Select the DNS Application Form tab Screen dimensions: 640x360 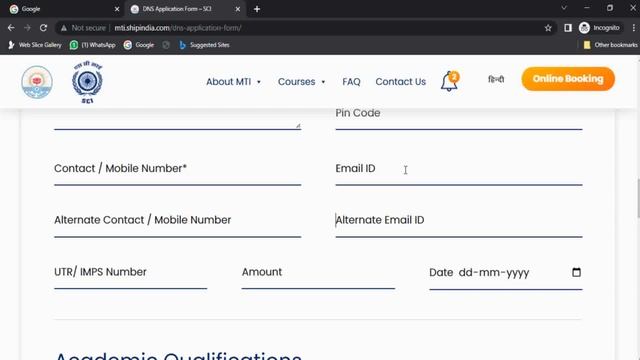click(x=185, y=9)
